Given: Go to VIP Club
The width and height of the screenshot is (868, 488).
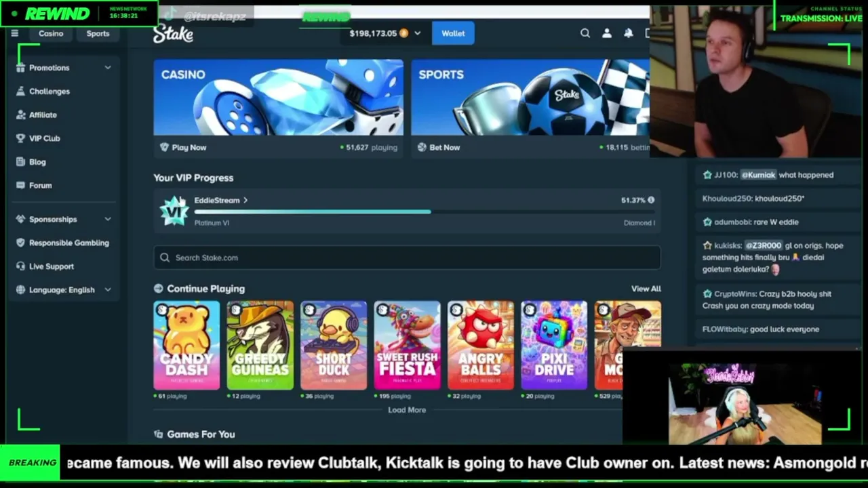Looking at the screenshot, I should click(44, 138).
